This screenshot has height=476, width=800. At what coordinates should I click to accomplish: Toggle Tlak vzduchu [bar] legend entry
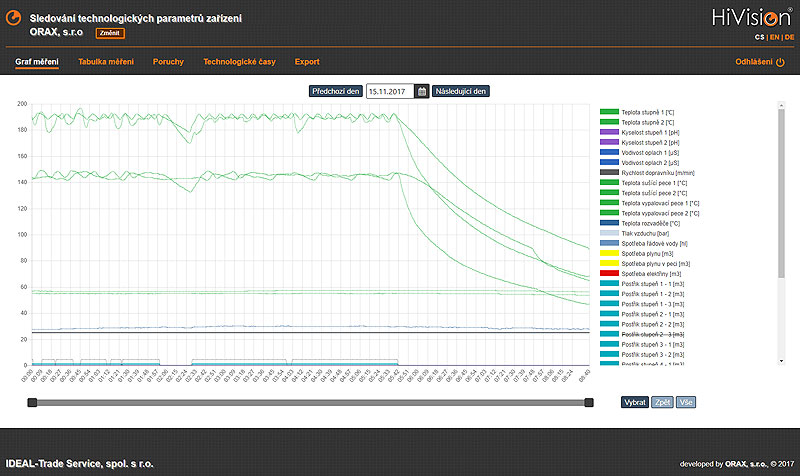point(647,233)
